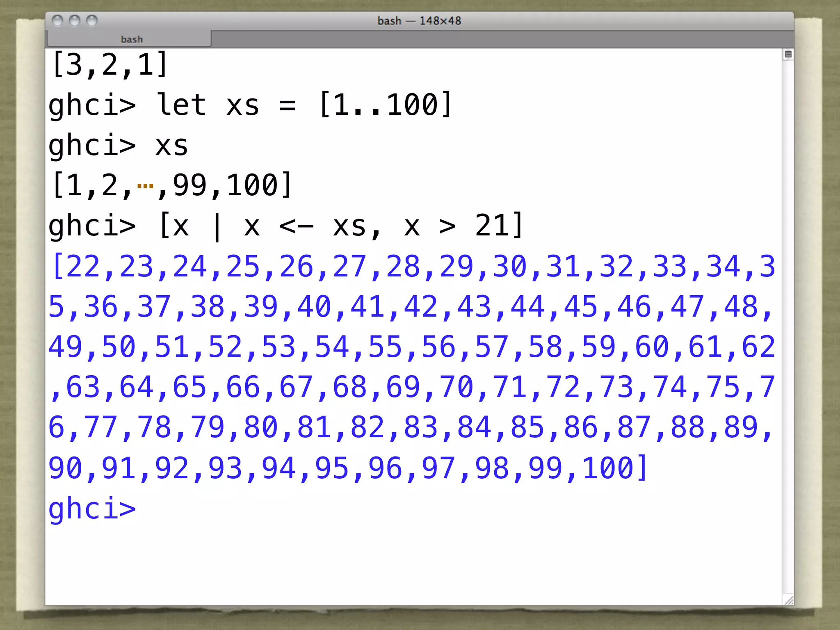Zoom the bash terminal window
840x630 pixels.
point(92,21)
